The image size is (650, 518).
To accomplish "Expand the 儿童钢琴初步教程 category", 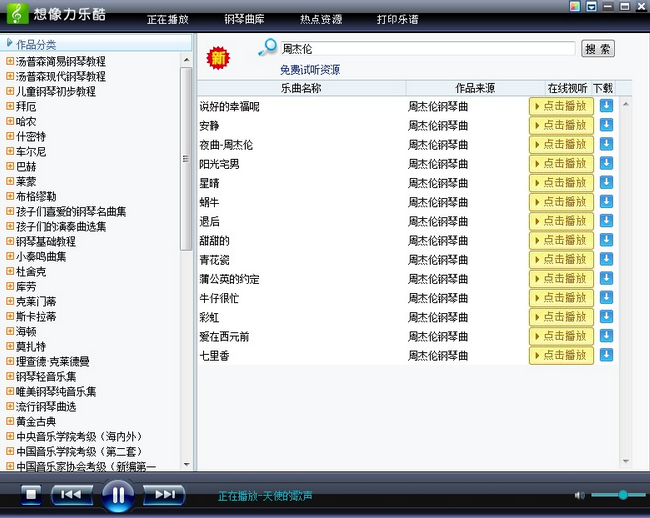I will coord(10,91).
